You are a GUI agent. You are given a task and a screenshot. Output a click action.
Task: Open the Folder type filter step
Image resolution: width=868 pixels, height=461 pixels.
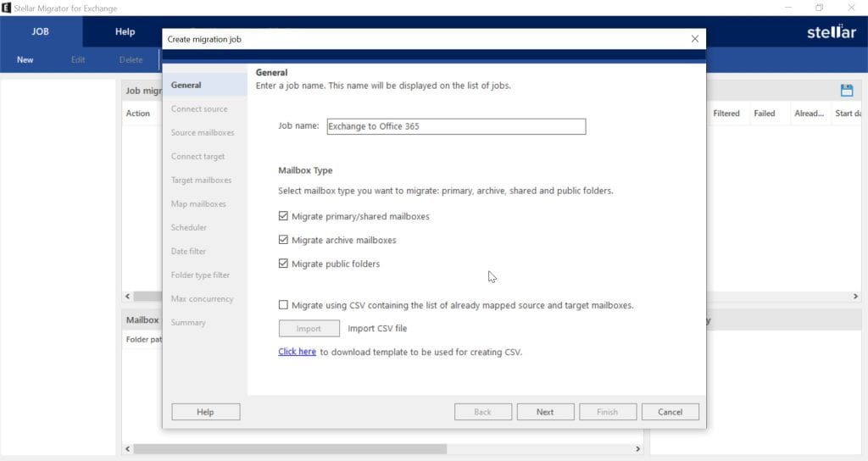pos(200,275)
